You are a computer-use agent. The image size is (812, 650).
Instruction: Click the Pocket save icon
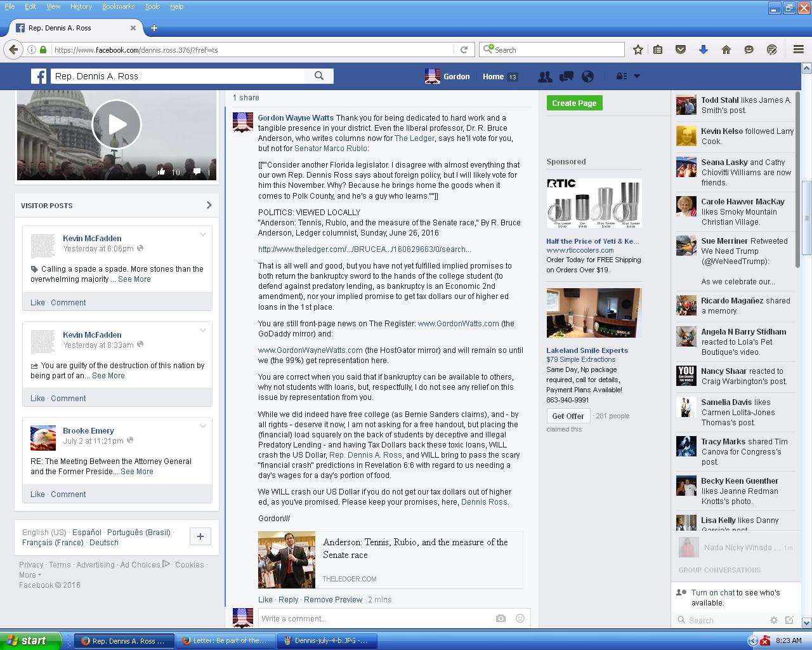coord(681,50)
